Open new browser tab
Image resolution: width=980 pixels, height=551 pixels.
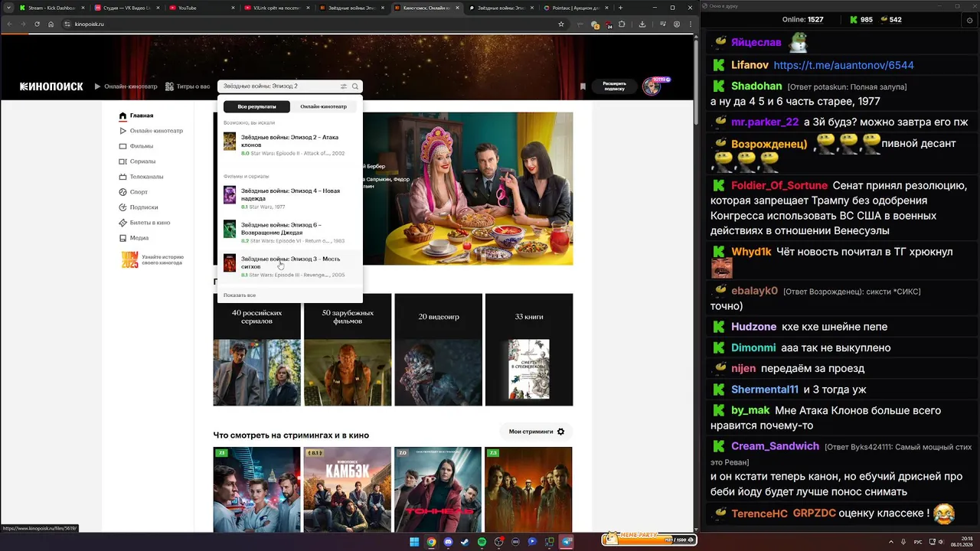[620, 8]
